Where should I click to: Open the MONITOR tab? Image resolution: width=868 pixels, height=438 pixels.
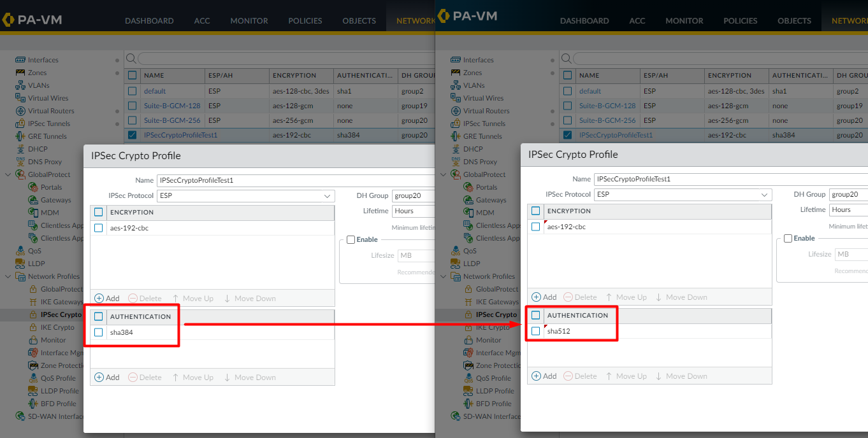tap(249, 20)
